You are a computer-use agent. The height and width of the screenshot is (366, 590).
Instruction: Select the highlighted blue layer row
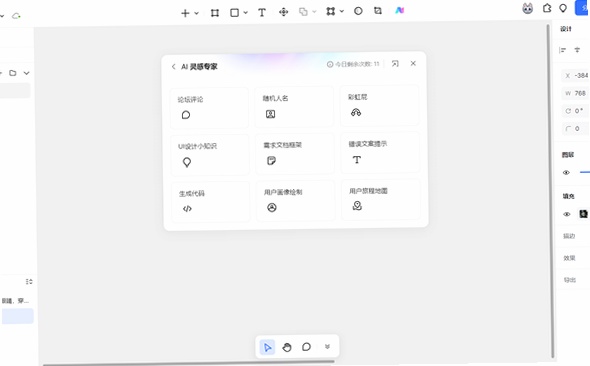click(18, 316)
